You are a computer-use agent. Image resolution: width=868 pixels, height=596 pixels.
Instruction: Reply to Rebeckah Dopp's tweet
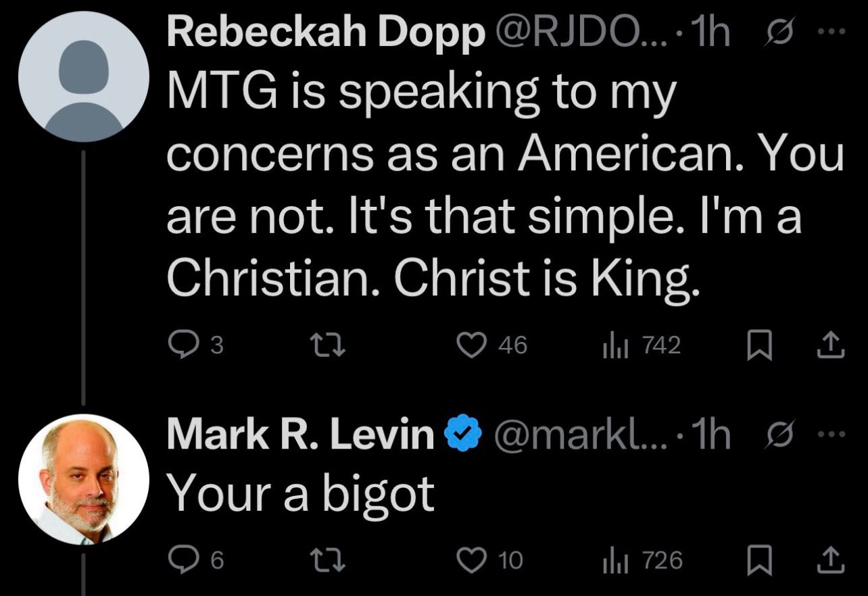tap(195, 347)
